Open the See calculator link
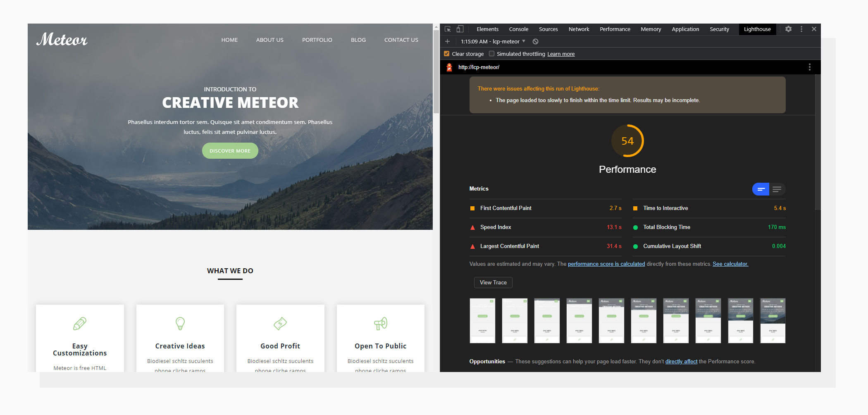This screenshot has height=415, width=868. point(730,264)
